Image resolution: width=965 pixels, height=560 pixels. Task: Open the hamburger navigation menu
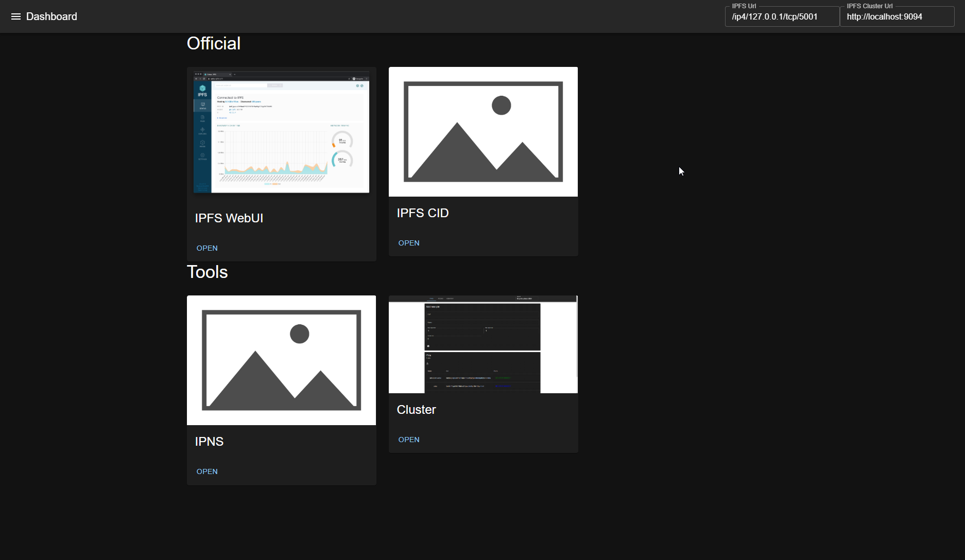click(16, 16)
